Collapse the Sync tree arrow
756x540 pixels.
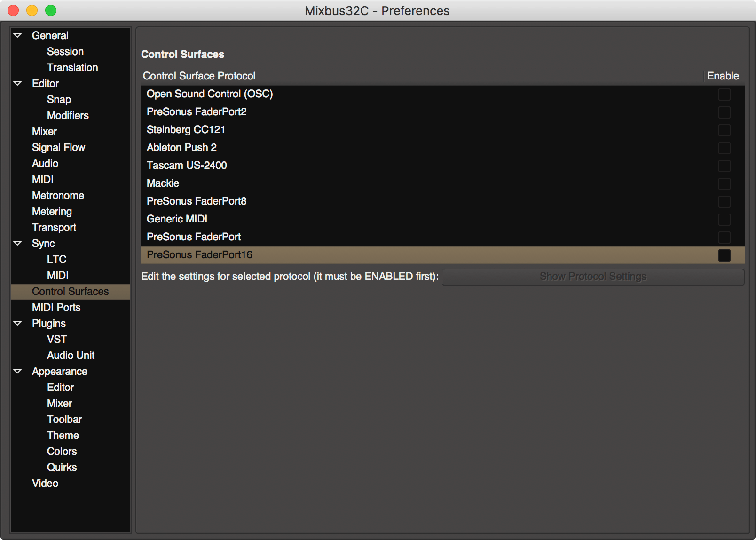pyautogui.click(x=18, y=243)
